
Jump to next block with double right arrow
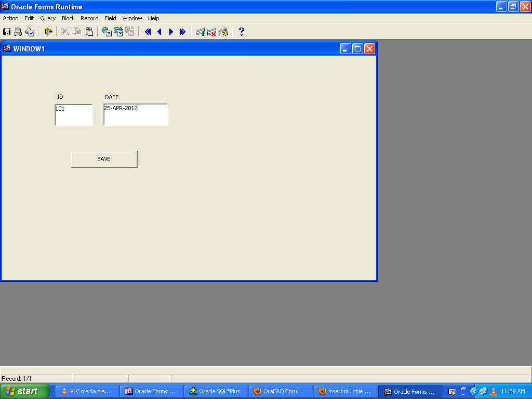pos(182,32)
